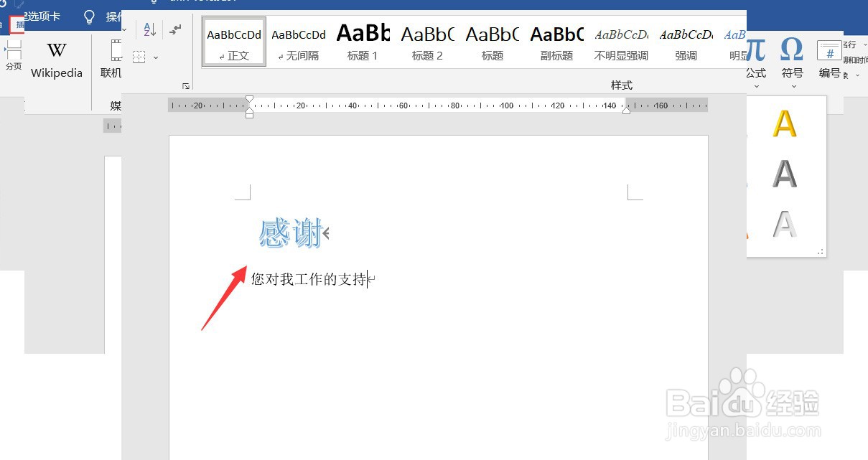Switch to the 插入 ribbon tab
Screen dimensions: 868x460
(x=16, y=24)
